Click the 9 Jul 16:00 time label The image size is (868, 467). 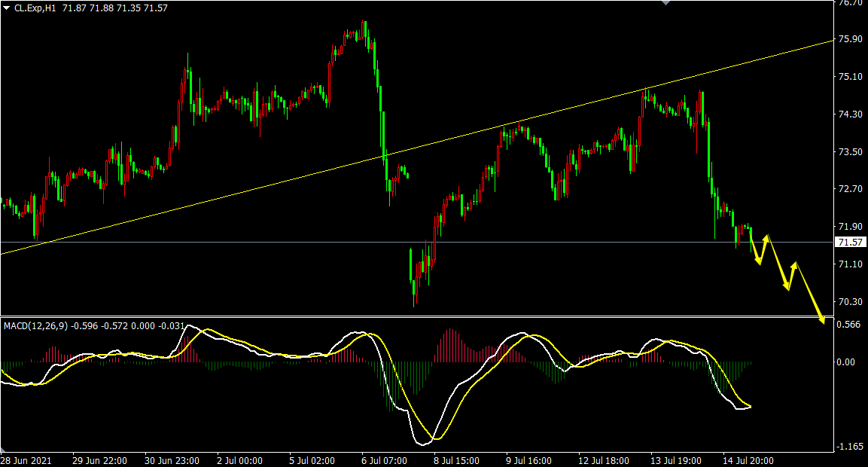(528, 461)
